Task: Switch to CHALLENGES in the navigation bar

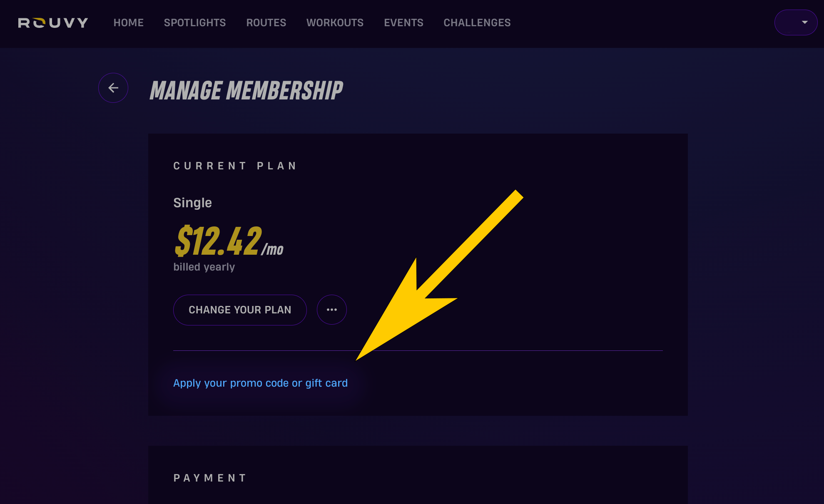Action: 477,23
